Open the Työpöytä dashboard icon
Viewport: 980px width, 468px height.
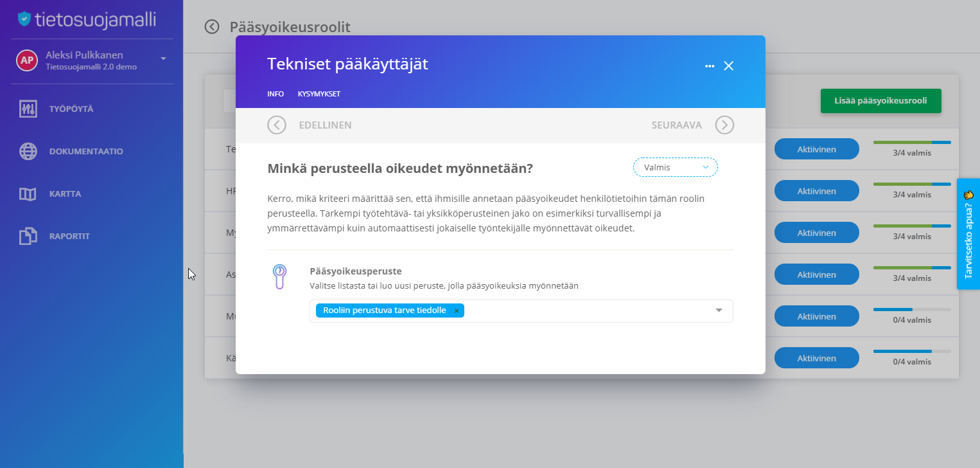[28, 109]
